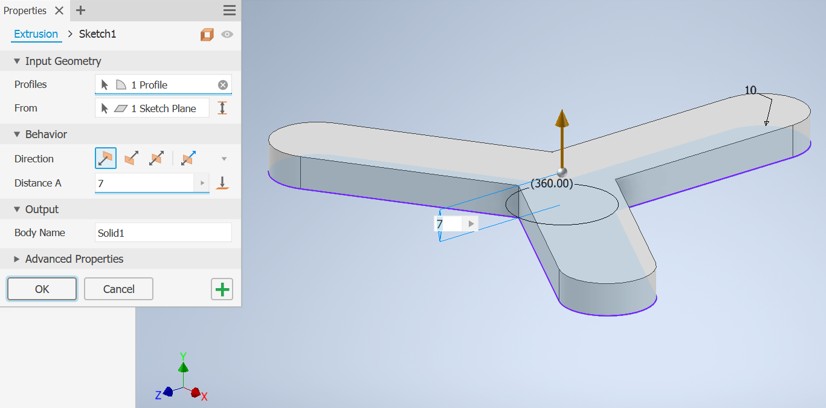Select the Extrusion breadcrumb link
The image size is (826, 408).
coord(36,34)
